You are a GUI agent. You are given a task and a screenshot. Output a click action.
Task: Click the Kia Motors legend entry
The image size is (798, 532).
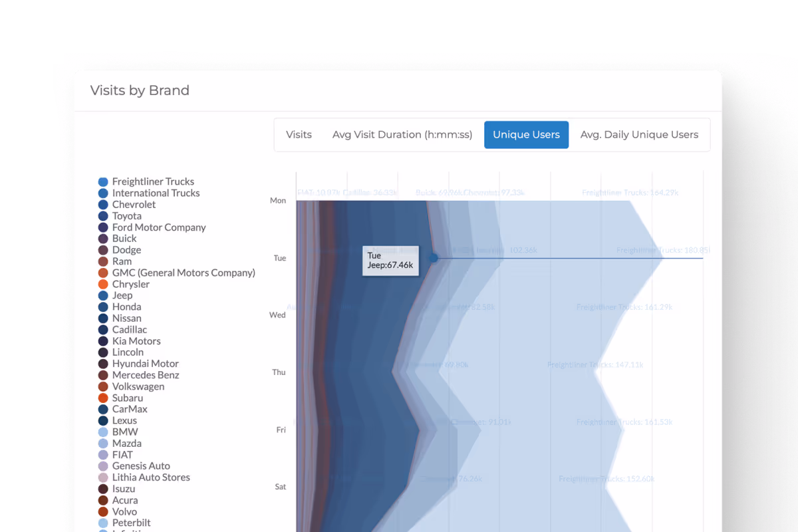click(x=130, y=340)
